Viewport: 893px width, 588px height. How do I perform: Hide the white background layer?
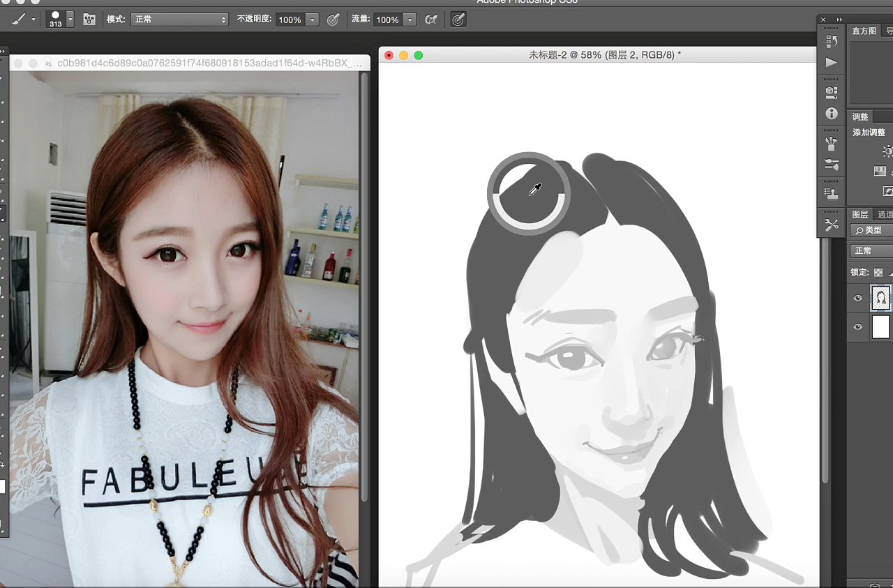(858, 326)
